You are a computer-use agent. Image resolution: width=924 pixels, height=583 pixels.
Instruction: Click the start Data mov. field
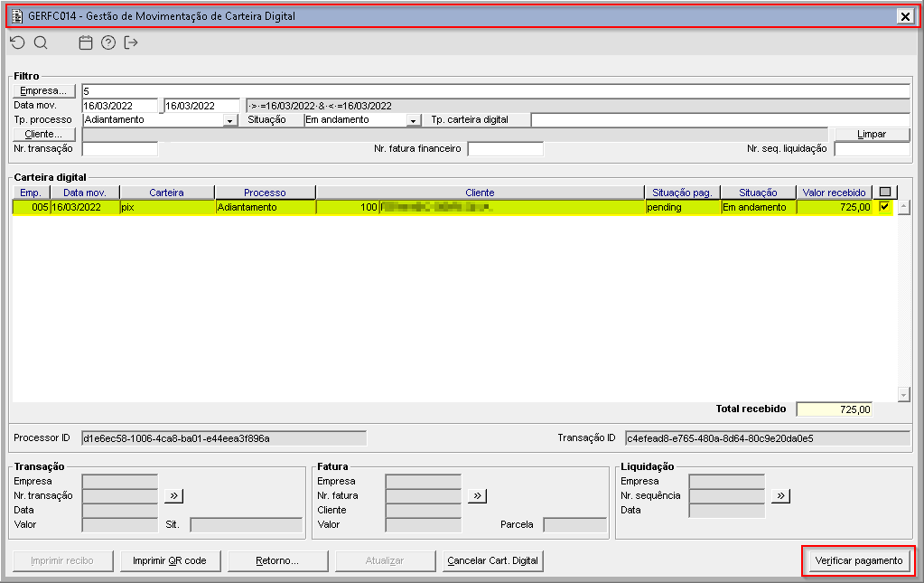[120, 106]
